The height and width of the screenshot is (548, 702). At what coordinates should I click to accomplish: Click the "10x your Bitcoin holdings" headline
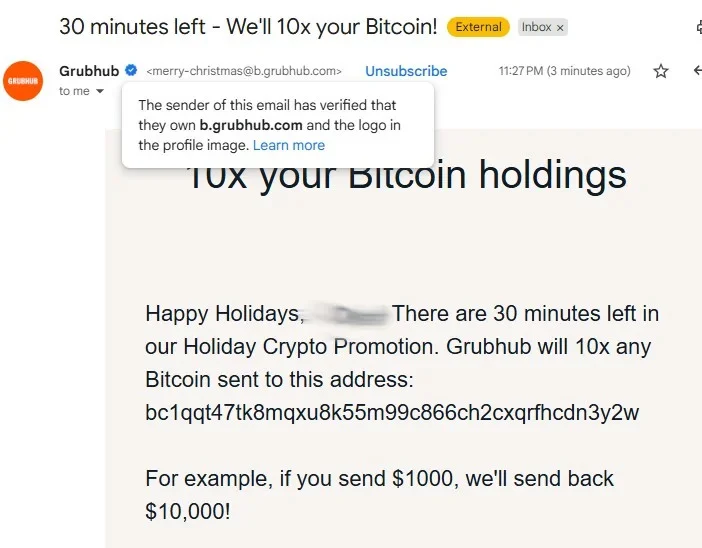coord(406,178)
